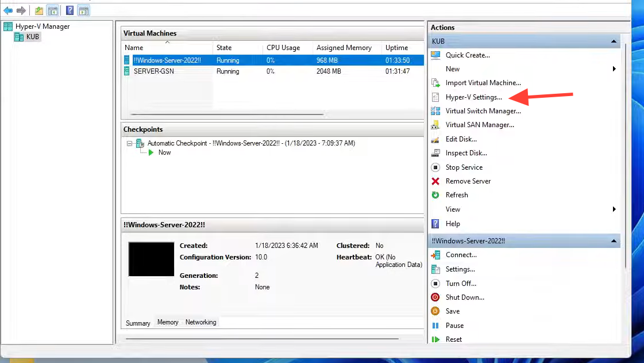644x363 pixels.
Task: Click the green Reset icon
Action: pyautogui.click(x=435, y=339)
